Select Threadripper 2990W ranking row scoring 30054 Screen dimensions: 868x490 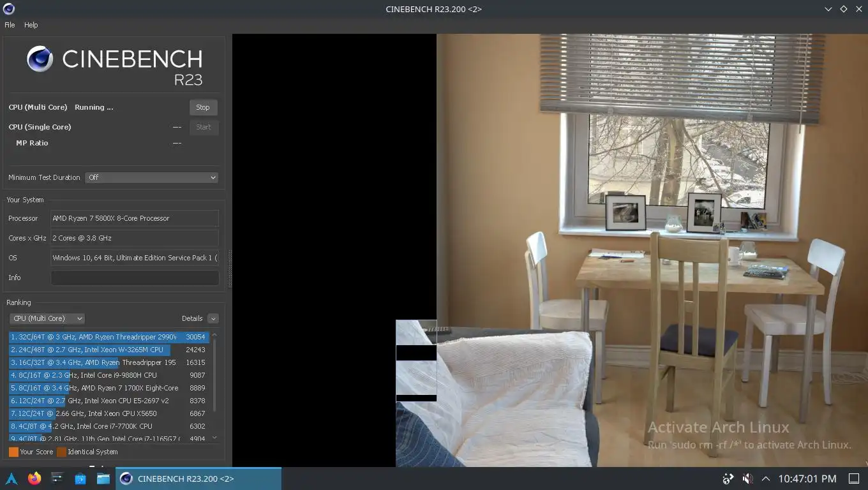point(108,337)
